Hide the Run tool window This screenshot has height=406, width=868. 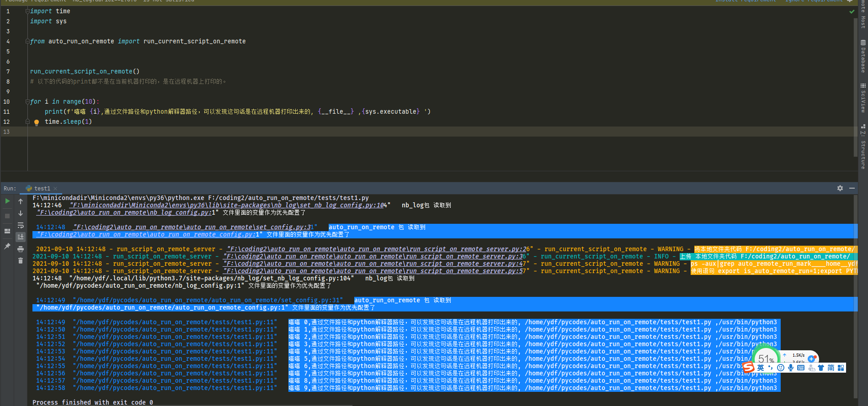point(852,188)
